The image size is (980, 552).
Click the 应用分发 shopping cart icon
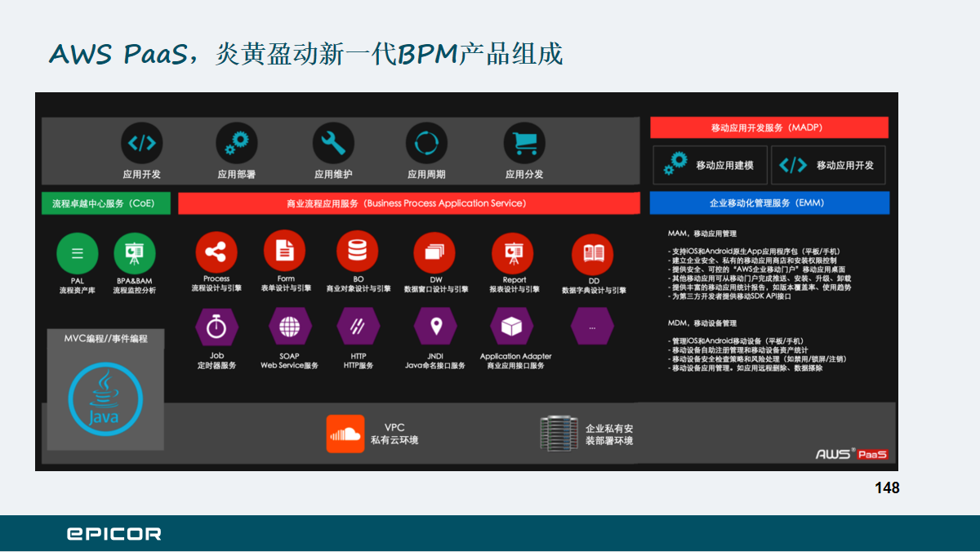[524, 143]
